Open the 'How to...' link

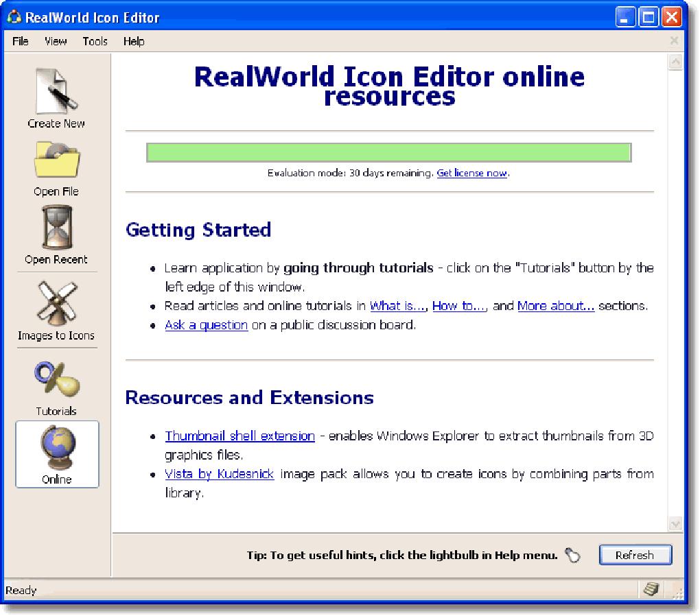[459, 306]
